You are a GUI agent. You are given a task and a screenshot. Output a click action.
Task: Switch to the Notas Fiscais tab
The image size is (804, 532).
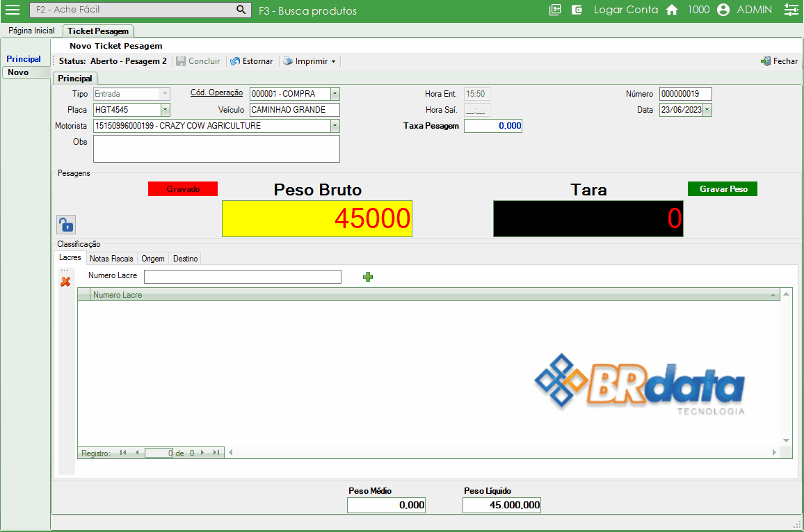(111, 259)
